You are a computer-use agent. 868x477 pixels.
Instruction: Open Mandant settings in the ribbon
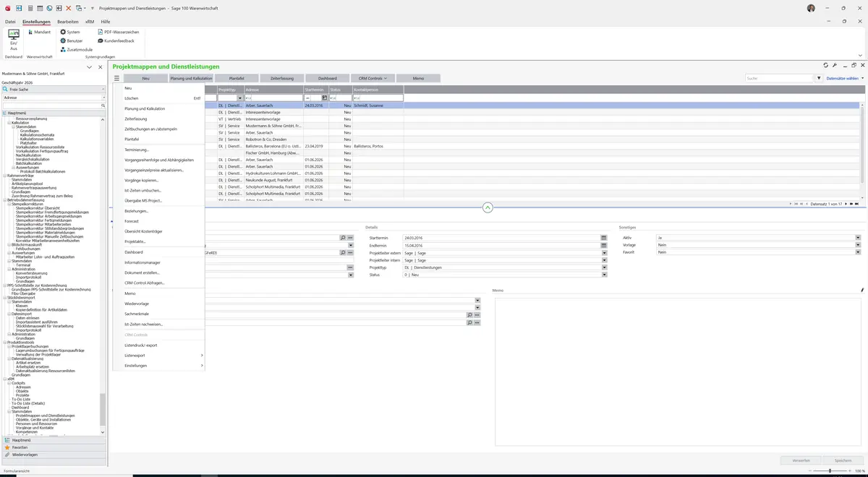pyautogui.click(x=38, y=33)
